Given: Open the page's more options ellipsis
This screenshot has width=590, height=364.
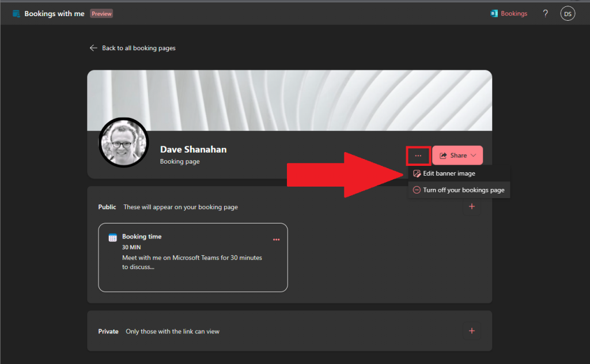Looking at the screenshot, I should point(418,156).
